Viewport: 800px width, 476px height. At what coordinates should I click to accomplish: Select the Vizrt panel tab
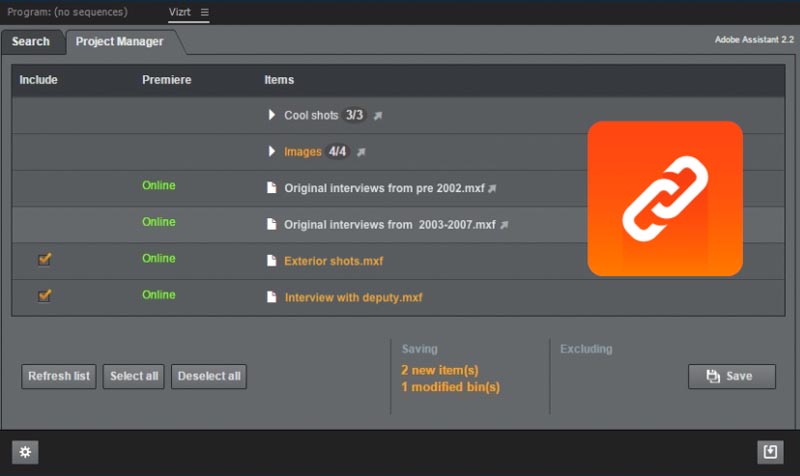[x=180, y=12]
